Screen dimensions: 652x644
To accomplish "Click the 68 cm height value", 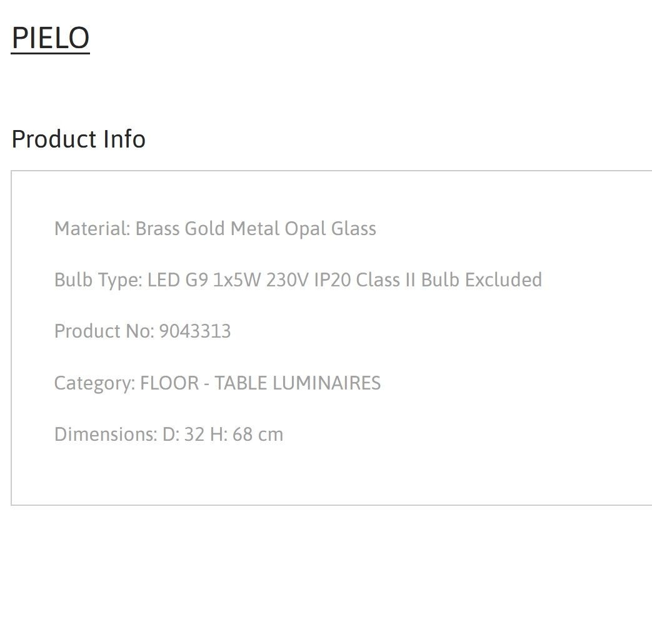I will (x=258, y=435).
